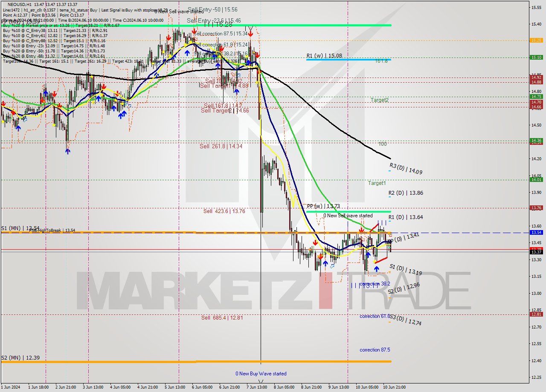Click the black 13.37 current price tag
The width and height of the screenshot is (546, 392).
[536, 252]
